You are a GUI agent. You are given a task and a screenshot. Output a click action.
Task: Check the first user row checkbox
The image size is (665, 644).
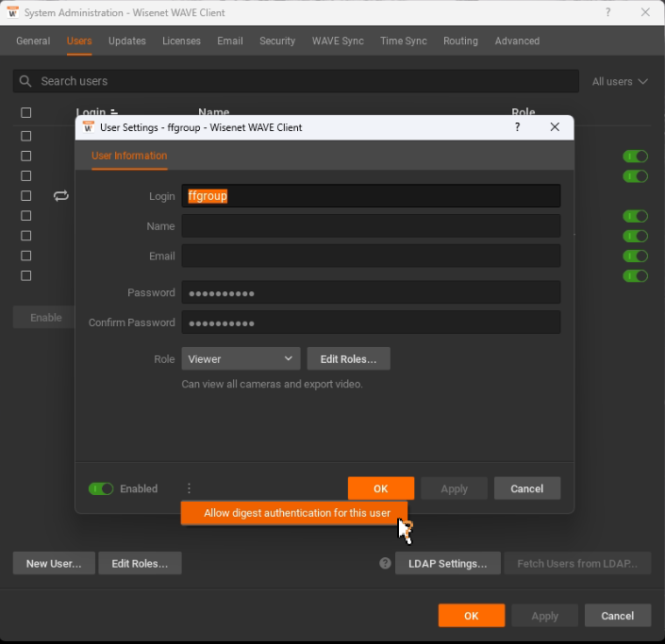tap(25, 136)
